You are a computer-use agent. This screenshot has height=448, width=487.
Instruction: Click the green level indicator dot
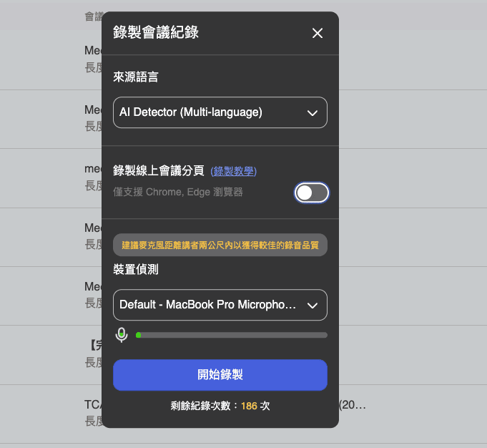click(x=139, y=335)
